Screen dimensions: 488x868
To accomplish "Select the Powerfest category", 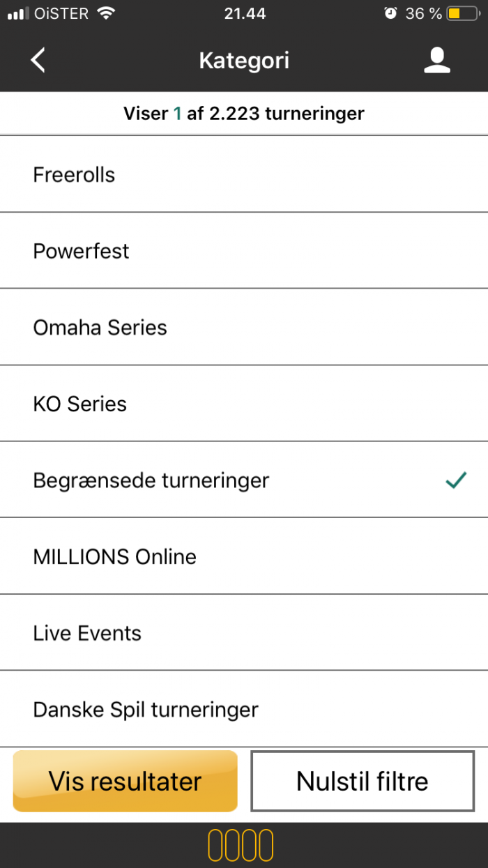I will point(244,250).
